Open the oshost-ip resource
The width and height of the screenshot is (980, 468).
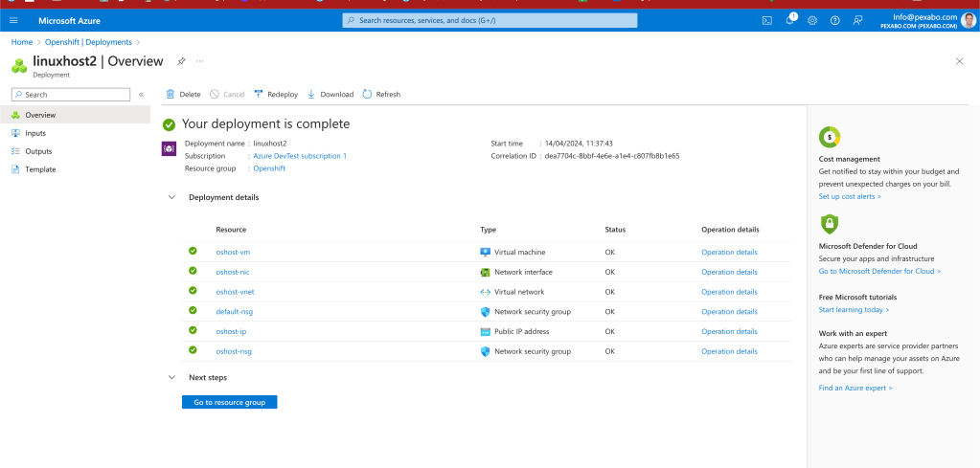pos(231,331)
